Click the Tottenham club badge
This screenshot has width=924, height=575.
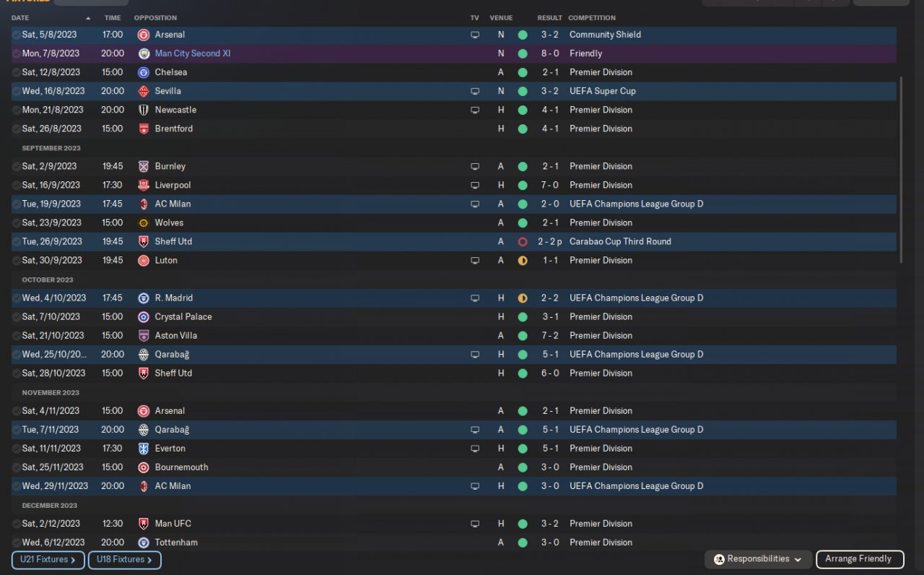[144, 542]
